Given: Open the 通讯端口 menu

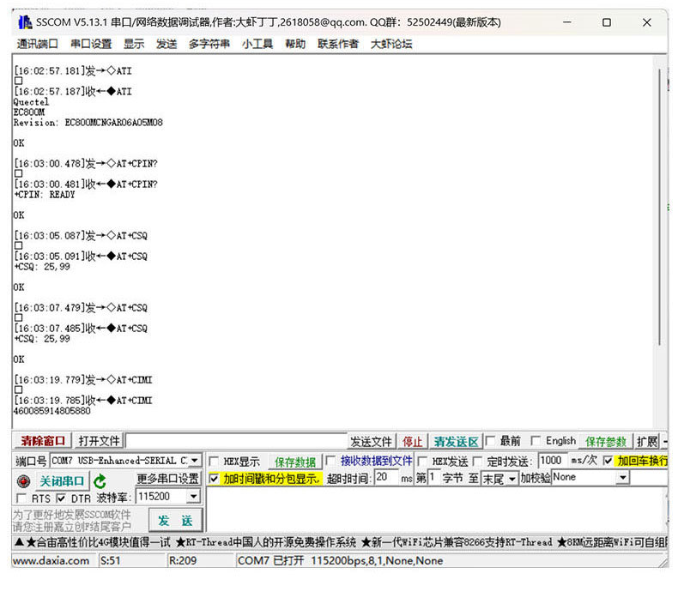Looking at the screenshot, I should pos(37,44).
